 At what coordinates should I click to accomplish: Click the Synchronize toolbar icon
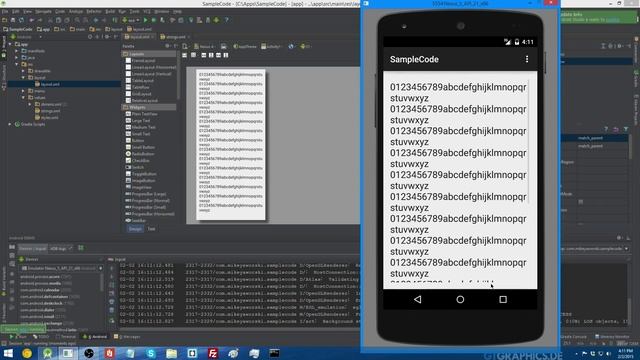(21, 20)
